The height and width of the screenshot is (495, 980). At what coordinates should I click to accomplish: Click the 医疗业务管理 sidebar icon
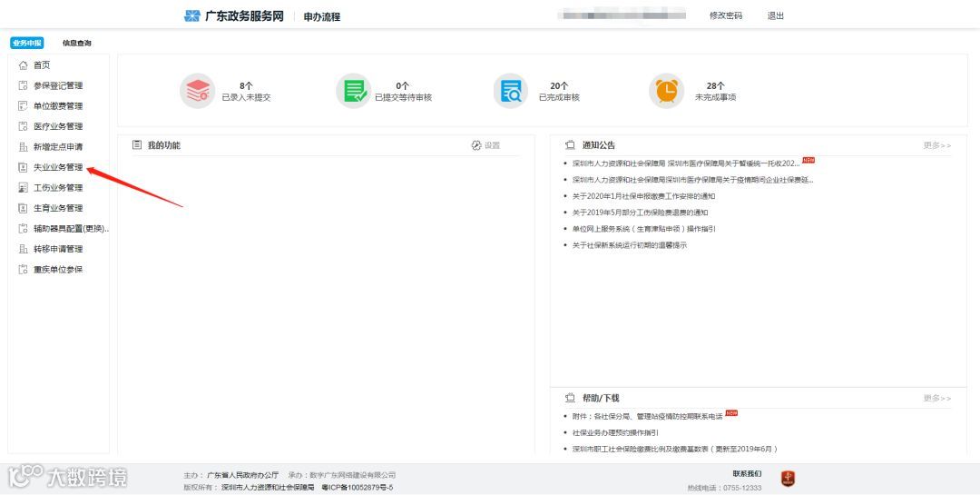click(23, 126)
